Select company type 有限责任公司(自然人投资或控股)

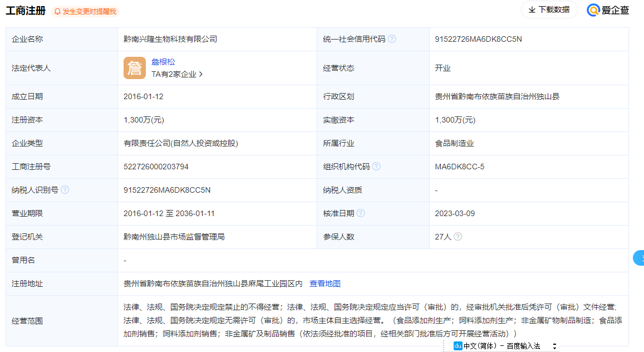coord(181,143)
